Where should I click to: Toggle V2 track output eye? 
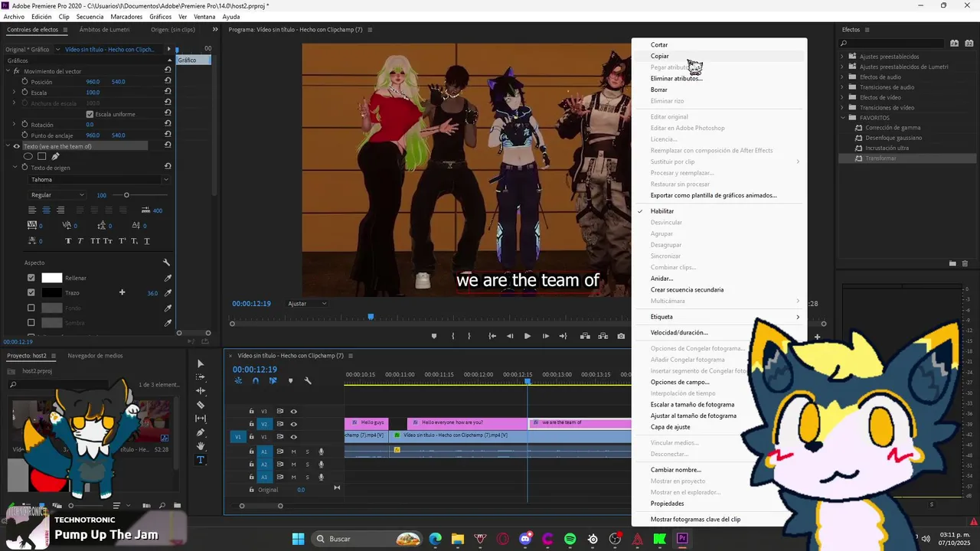[x=293, y=424]
